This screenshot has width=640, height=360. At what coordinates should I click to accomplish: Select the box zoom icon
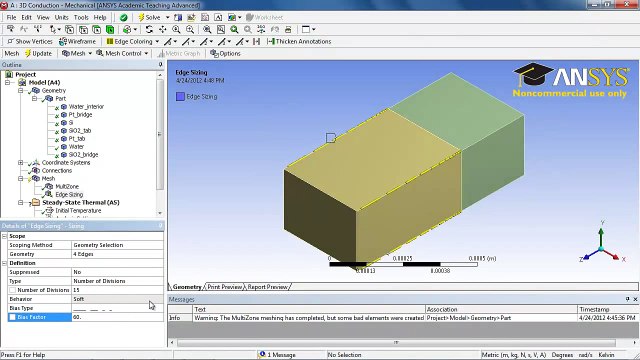190,29
